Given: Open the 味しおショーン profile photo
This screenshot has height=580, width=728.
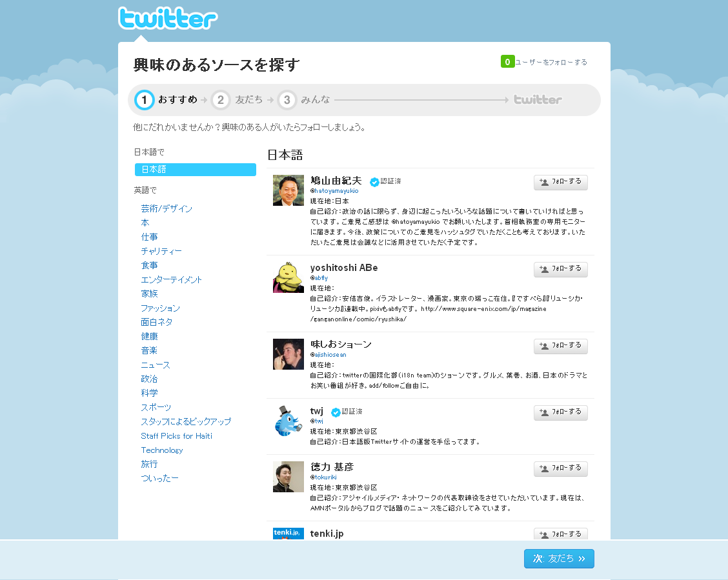Looking at the screenshot, I should (288, 354).
